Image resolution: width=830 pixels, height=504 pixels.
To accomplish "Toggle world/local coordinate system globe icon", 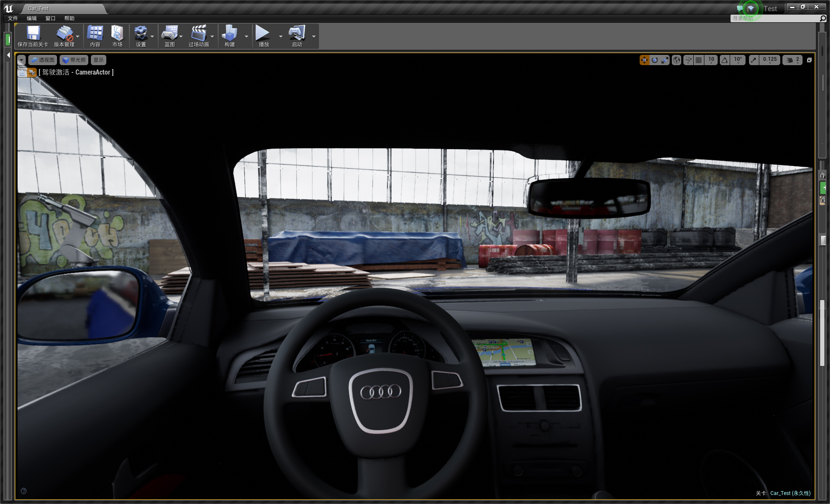I will click(x=677, y=60).
